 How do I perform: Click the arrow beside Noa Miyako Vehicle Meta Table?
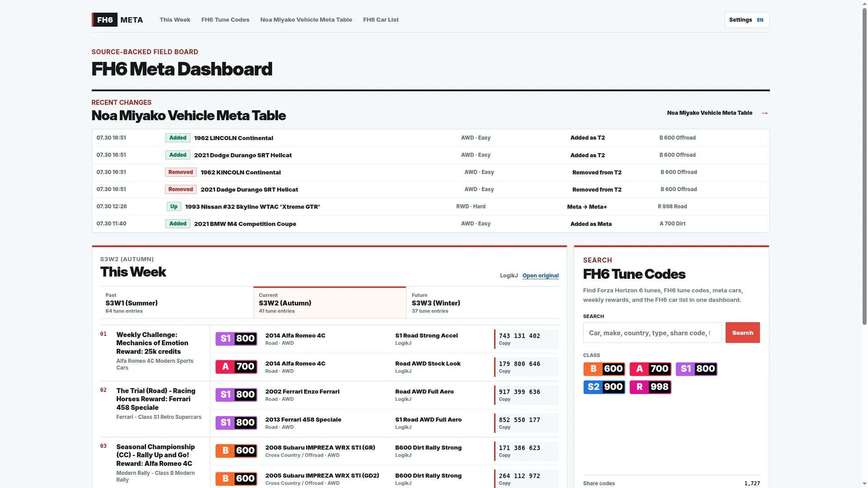[764, 113]
